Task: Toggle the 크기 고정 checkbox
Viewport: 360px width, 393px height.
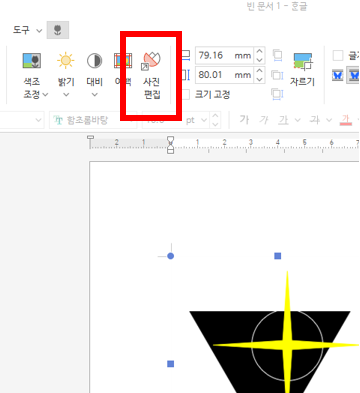Action: click(x=186, y=95)
